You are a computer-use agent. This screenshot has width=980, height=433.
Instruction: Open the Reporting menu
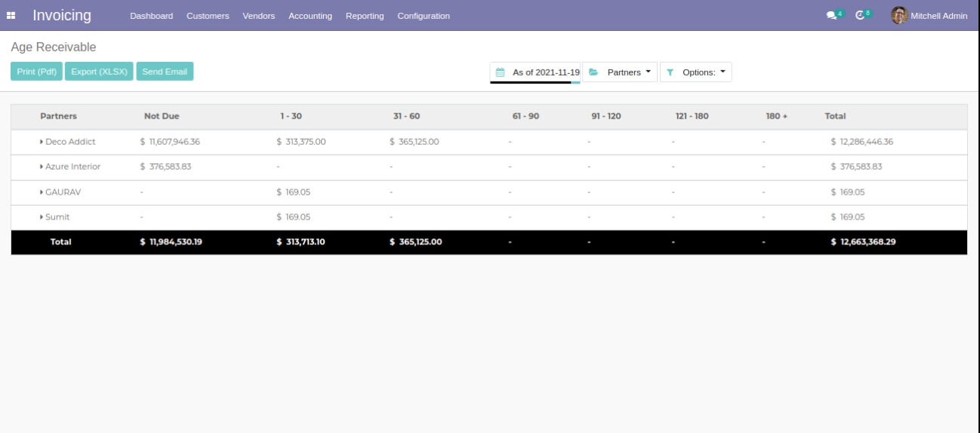365,16
